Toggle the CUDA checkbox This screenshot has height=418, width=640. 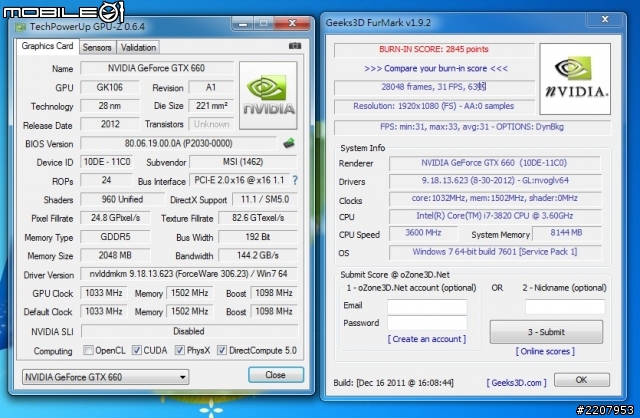(137, 350)
